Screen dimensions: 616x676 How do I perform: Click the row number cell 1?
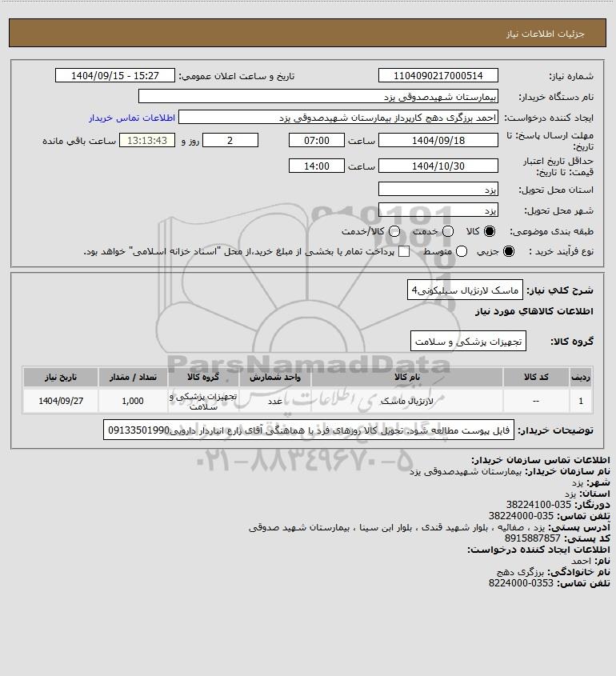tap(581, 401)
